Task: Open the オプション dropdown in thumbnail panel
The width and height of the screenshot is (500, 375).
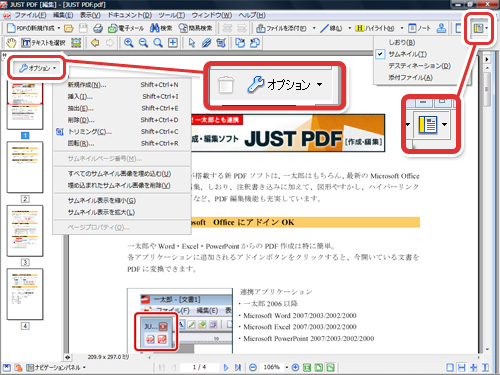Action: click(x=37, y=68)
